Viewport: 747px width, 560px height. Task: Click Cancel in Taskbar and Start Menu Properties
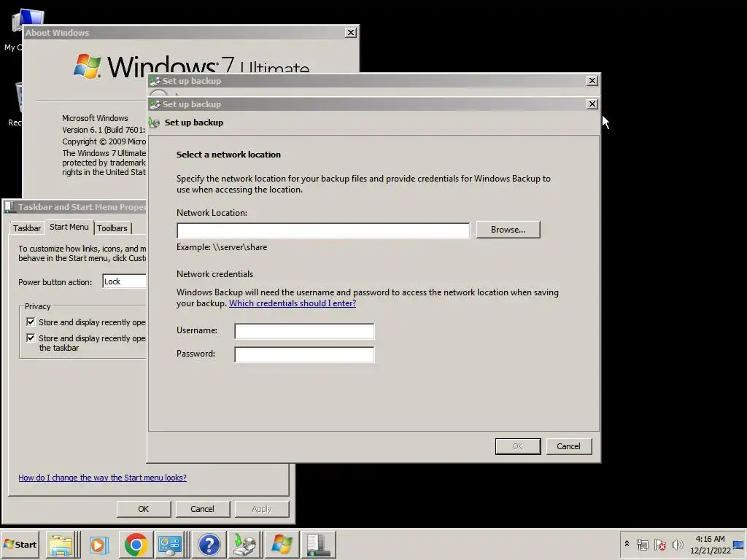(203, 509)
